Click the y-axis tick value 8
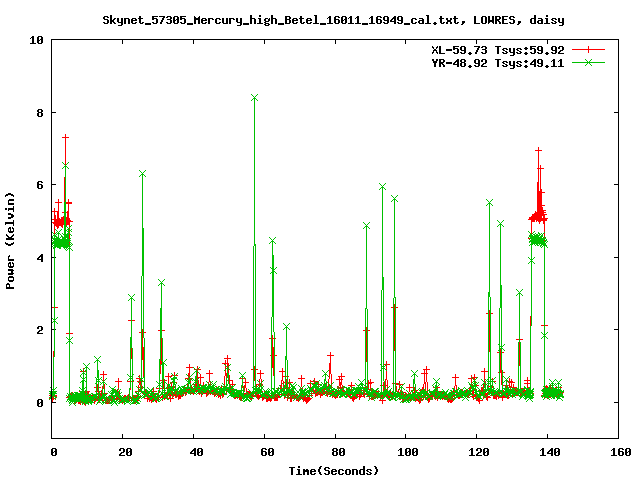This screenshot has height=480, width=640. 40,113
